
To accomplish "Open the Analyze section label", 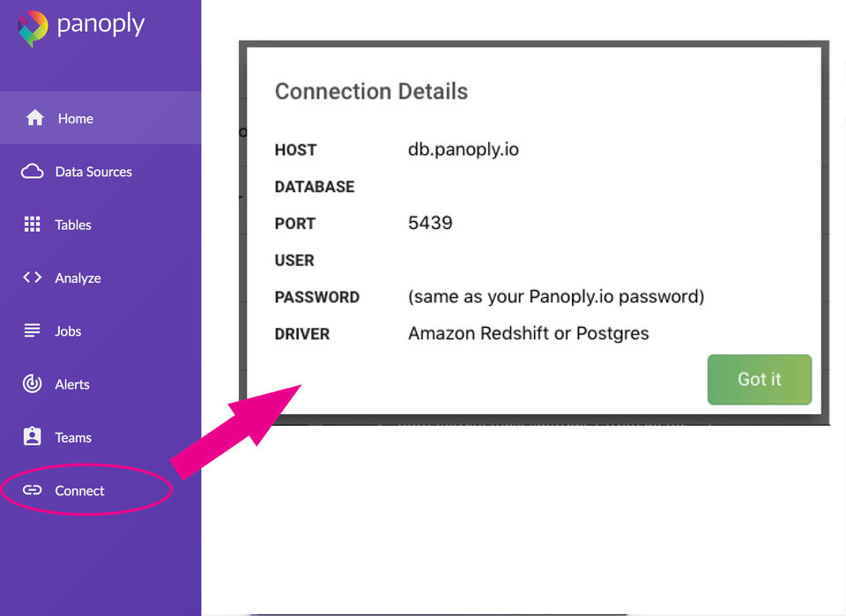I will [x=78, y=278].
